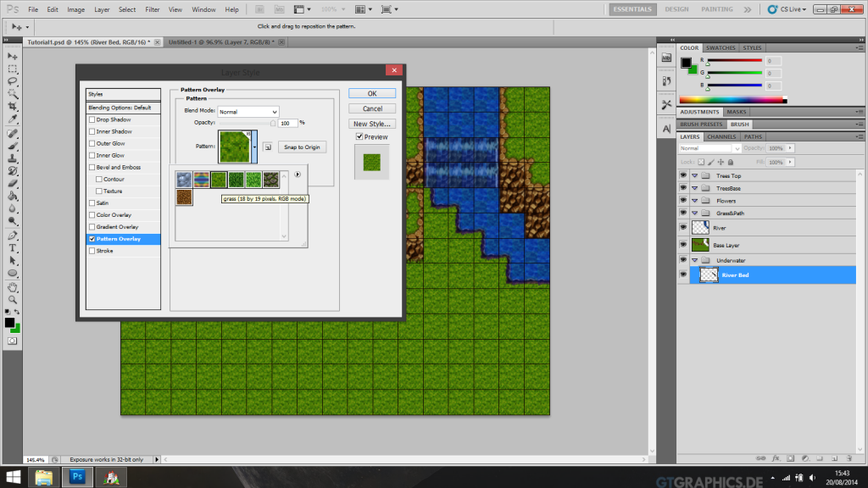868x488 pixels.
Task: Open the pattern picker flyout menu arrow
Action: [298, 175]
